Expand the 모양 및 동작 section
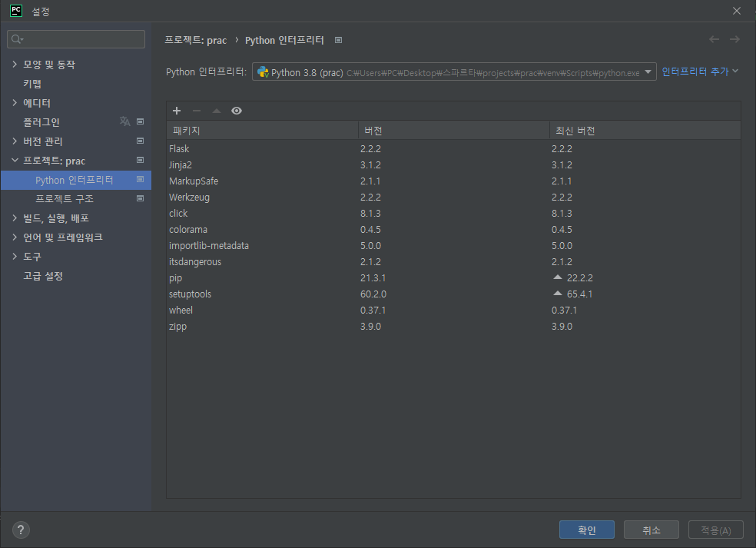The image size is (756, 548). click(x=15, y=64)
